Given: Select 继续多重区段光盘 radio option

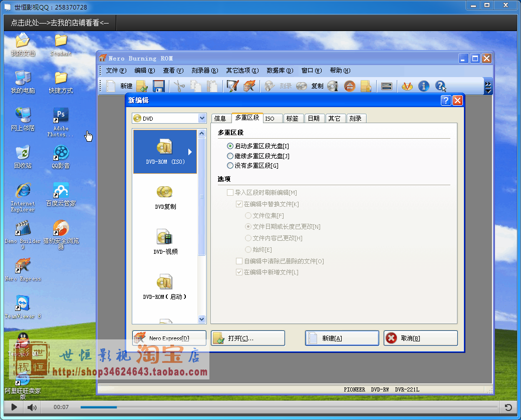Looking at the screenshot, I should [x=230, y=156].
